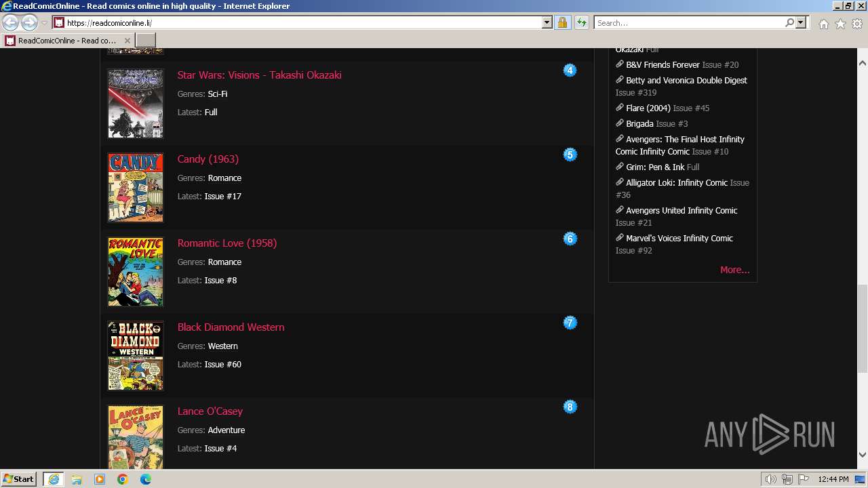Open a new blank tab
Image resolution: width=868 pixels, height=488 pixels.
(145, 40)
